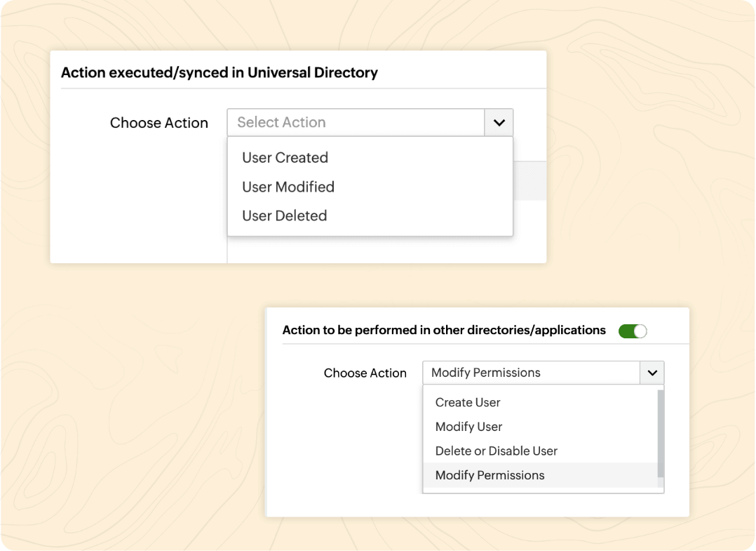Disable the green other directories/applications toggle
Screen dimensions: 756x551
[x=632, y=331]
